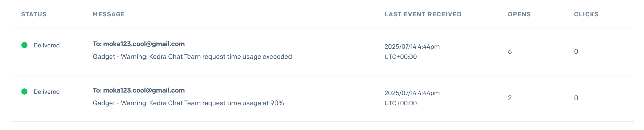This screenshot has height=130, width=644.
Task: Click the green status dot of 'usage exceeded' email
Action: point(24,45)
